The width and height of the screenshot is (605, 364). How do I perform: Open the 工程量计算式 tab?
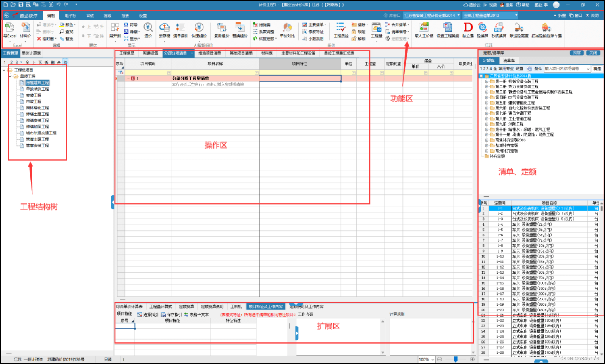[161, 306]
